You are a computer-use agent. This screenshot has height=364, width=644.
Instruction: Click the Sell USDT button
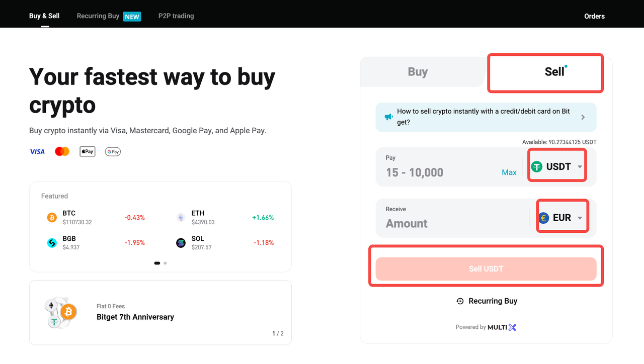(x=486, y=268)
